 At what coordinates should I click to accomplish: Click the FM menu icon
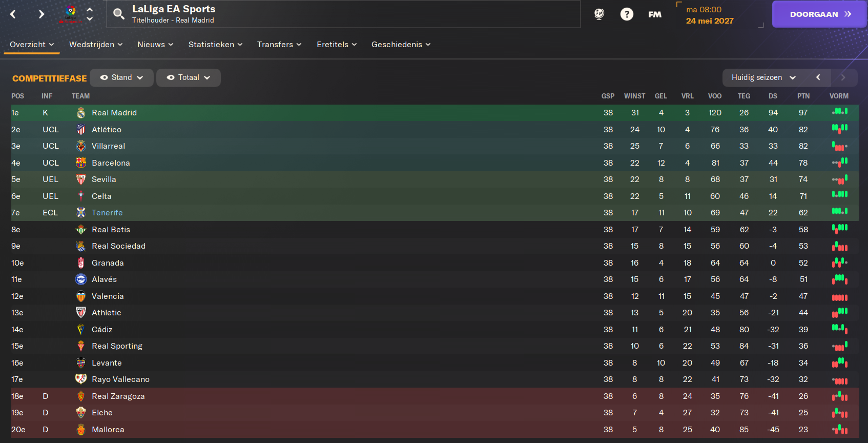[655, 14]
